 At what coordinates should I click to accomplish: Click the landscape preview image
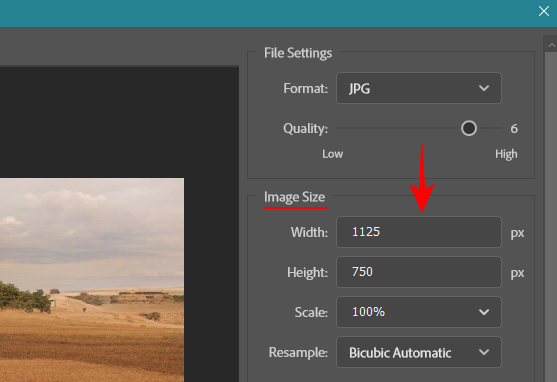(92, 280)
